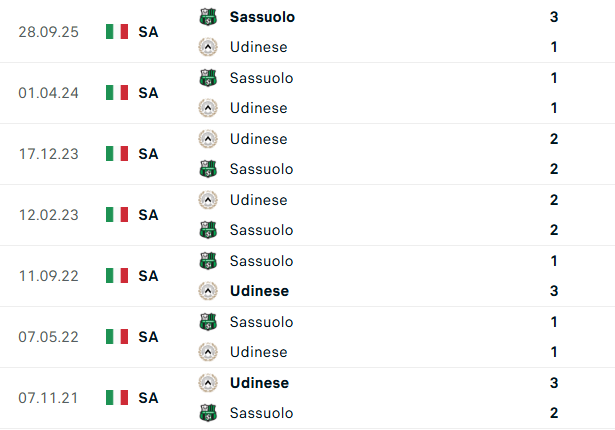The image size is (615, 430).
Task: Open bold Sassuolo team in 28.09.25 match
Action: [x=262, y=17]
